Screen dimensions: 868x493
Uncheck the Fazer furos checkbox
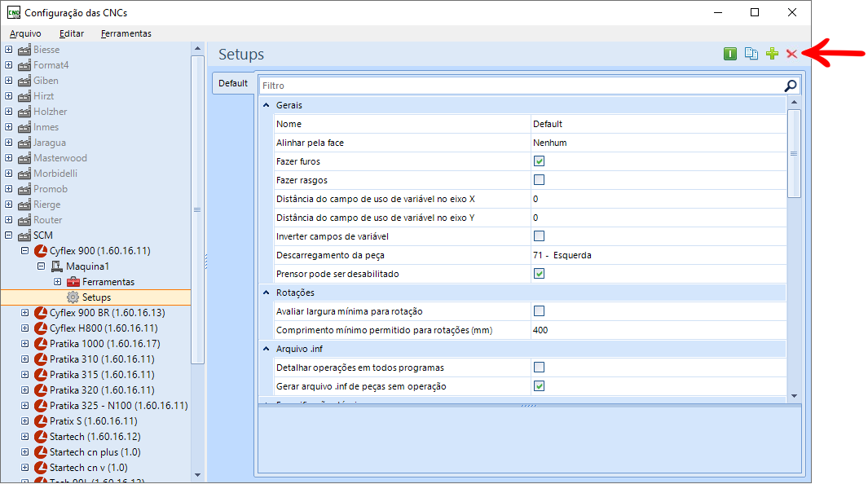point(540,161)
